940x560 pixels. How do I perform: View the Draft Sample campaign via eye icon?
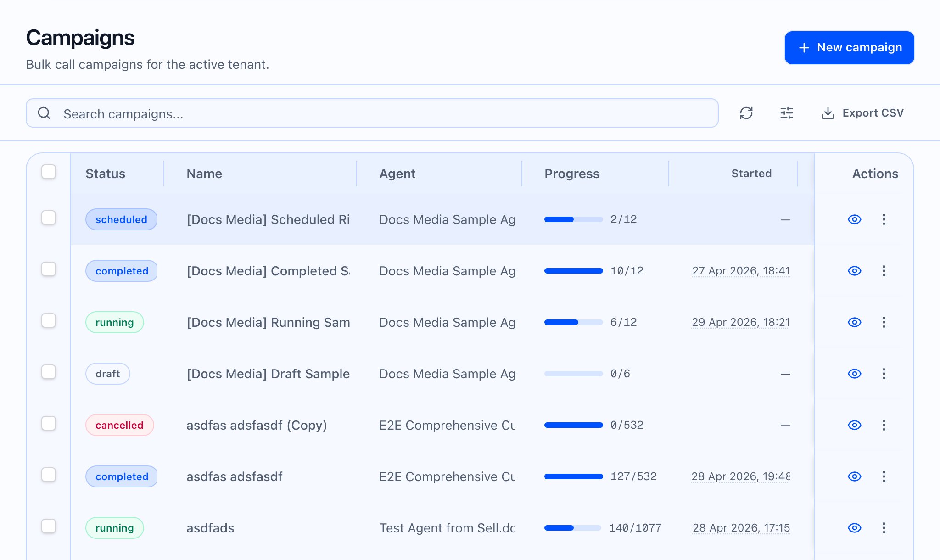coord(854,374)
